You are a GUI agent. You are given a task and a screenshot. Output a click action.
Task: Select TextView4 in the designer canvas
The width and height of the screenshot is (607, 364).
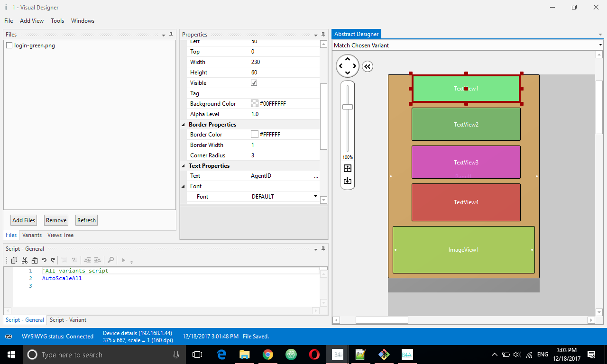(x=466, y=202)
